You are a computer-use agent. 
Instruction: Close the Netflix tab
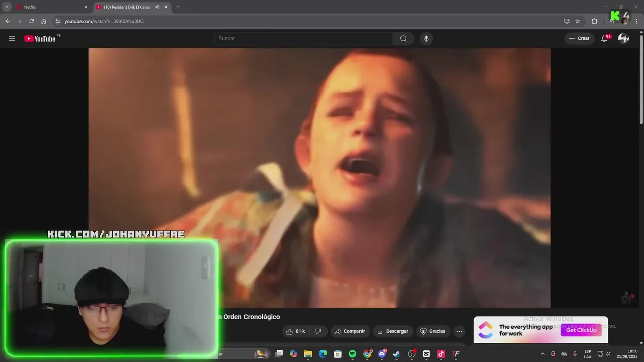point(86,7)
